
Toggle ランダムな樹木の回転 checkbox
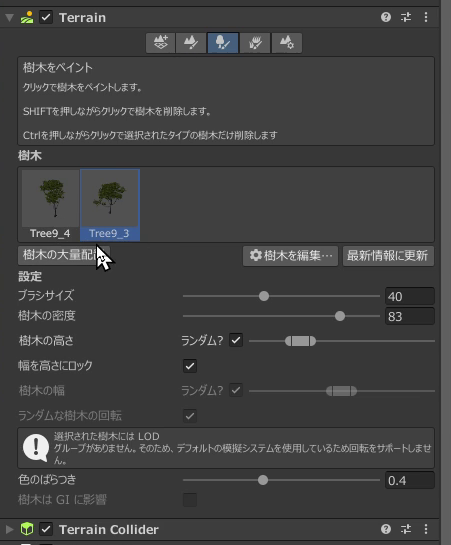point(190,416)
